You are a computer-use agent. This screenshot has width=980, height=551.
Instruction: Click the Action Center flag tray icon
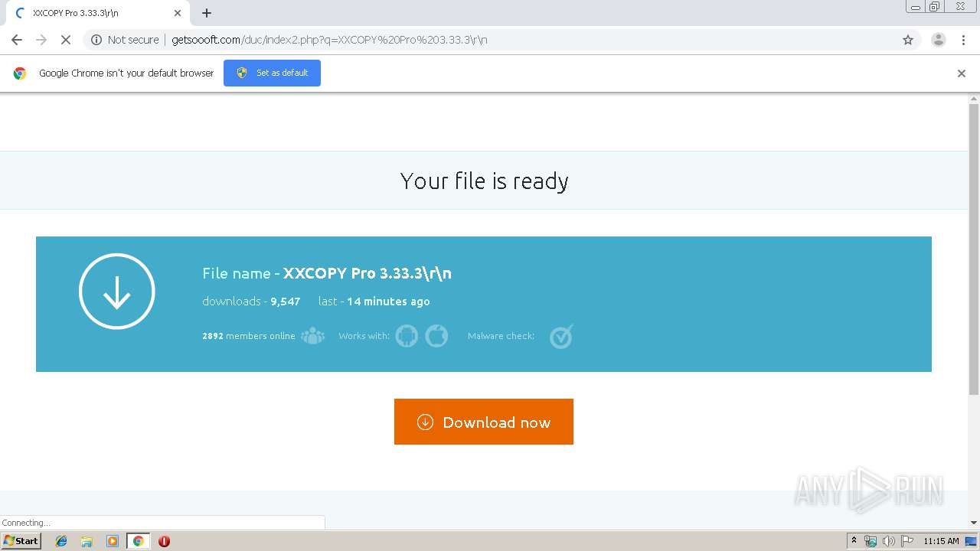[x=906, y=541]
